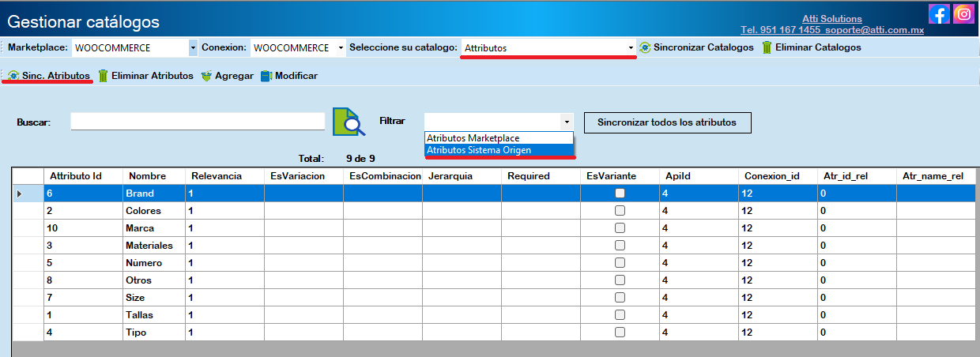Select Atributos Sistema Origen filter option
This screenshot has width=980, height=357.
pyautogui.click(x=479, y=150)
